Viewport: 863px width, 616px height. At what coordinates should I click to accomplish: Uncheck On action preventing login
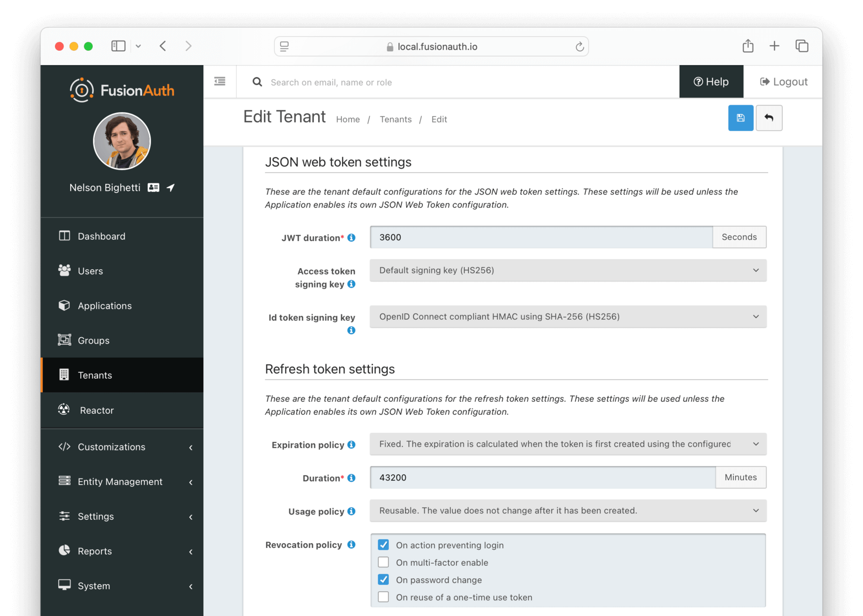383,545
